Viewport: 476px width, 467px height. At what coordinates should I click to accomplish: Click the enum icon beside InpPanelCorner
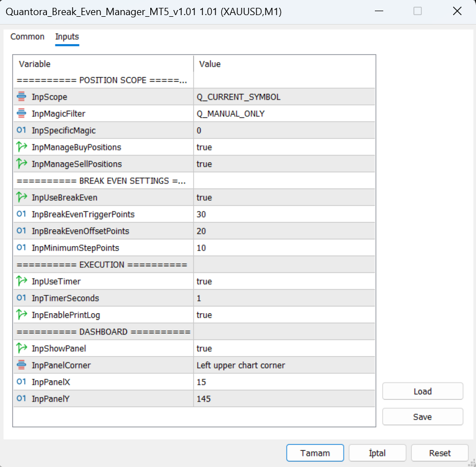21,365
